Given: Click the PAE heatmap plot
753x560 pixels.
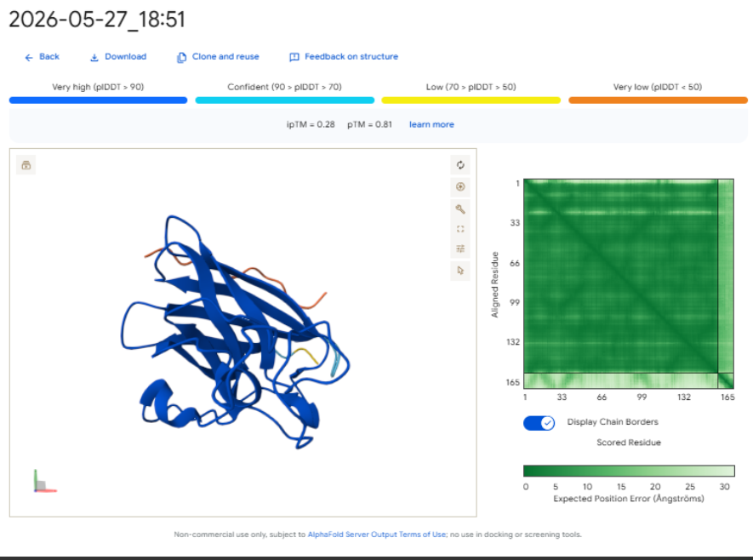Looking at the screenshot, I should tap(629, 283).
